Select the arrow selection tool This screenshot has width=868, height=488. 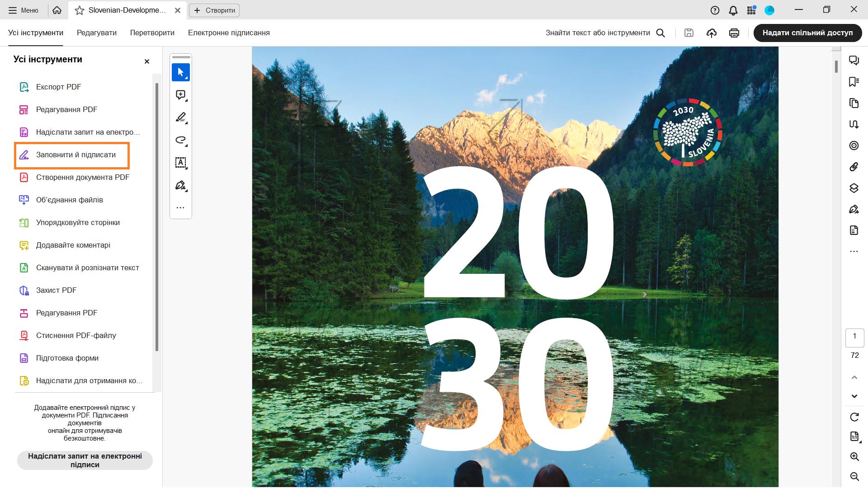[181, 72]
